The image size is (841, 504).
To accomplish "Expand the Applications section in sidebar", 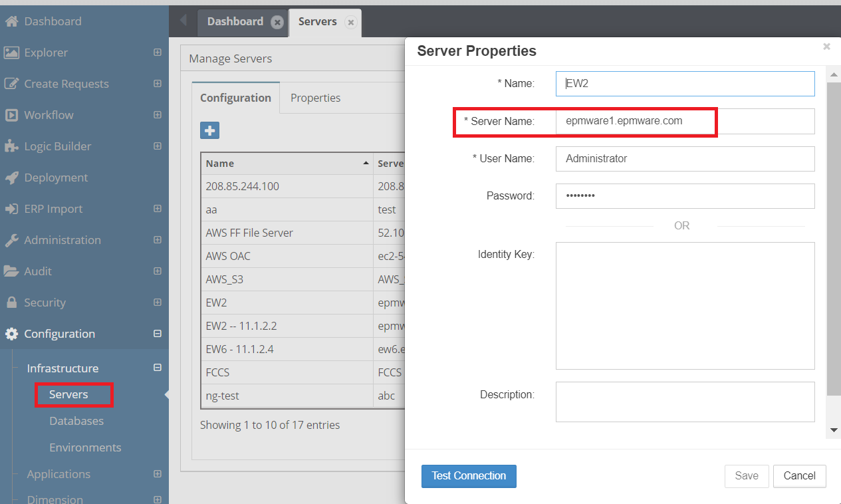I will [x=158, y=474].
